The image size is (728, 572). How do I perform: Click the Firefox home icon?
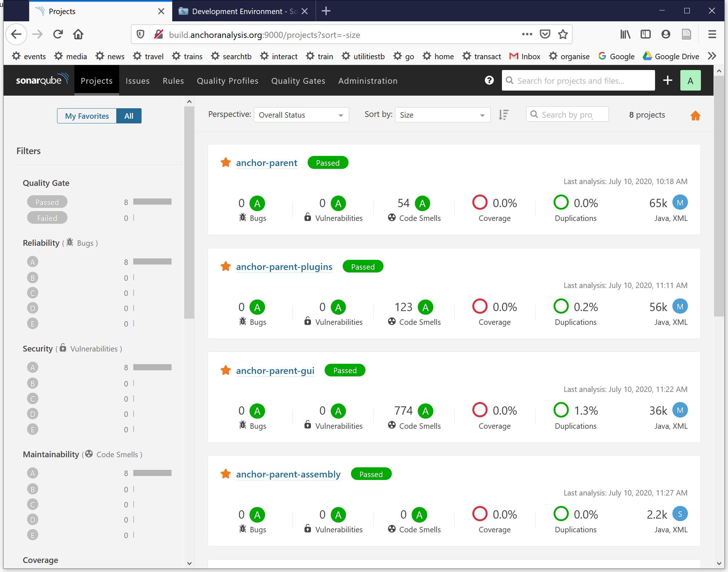click(78, 34)
